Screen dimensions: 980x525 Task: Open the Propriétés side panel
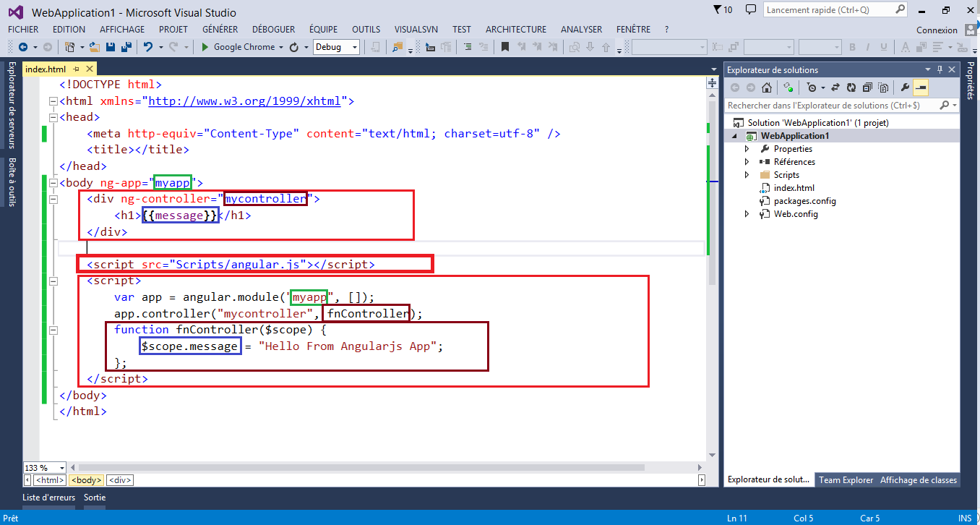(971, 80)
